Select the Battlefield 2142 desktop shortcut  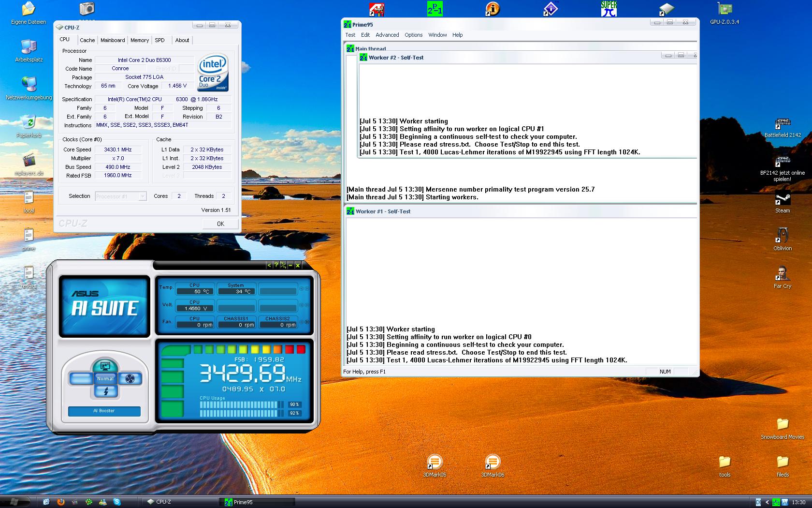click(x=783, y=127)
